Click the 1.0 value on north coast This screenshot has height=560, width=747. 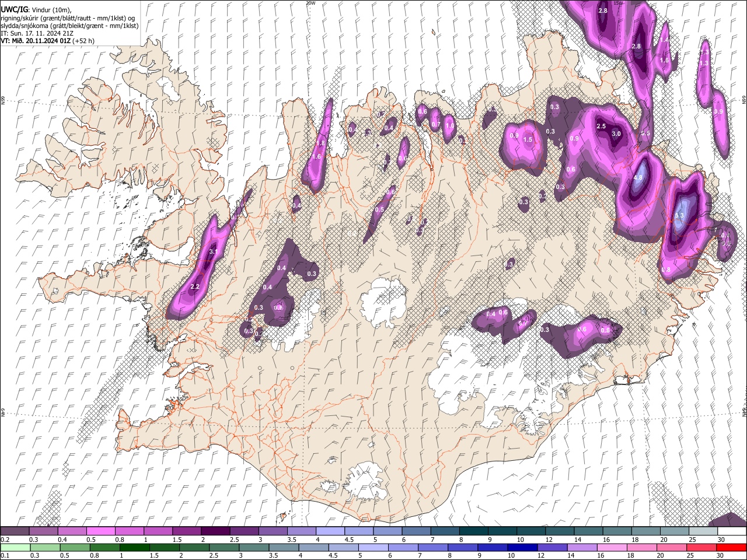click(449, 125)
